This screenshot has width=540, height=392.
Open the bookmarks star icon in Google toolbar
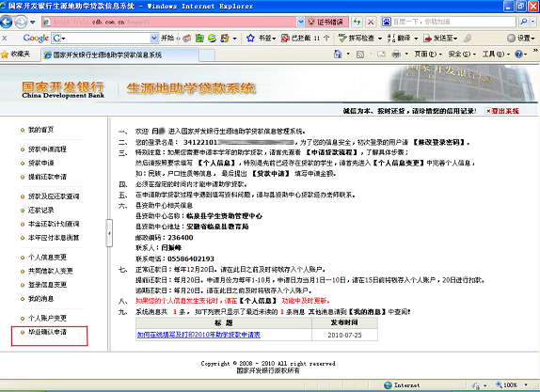click(250, 39)
